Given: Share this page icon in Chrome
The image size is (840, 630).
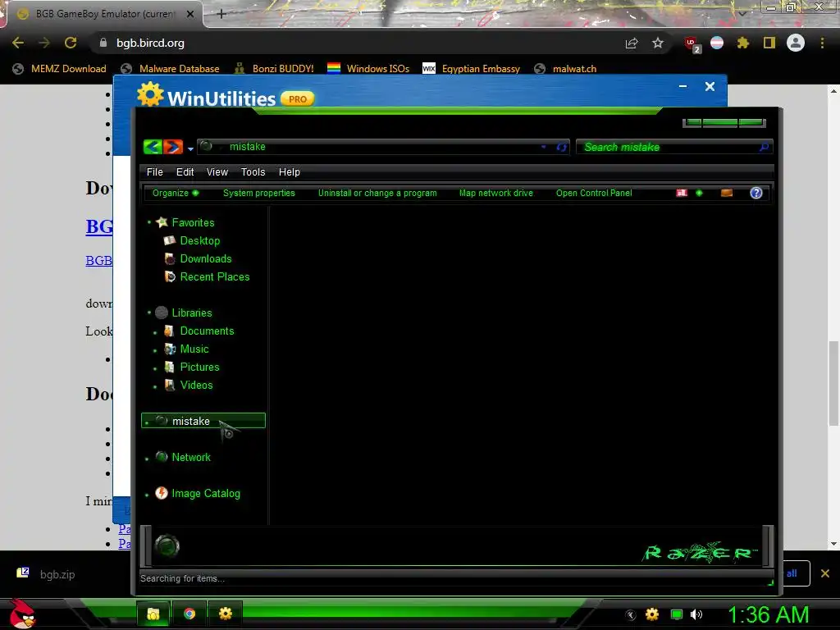Looking at the screenshot, I should pos(632,43).
